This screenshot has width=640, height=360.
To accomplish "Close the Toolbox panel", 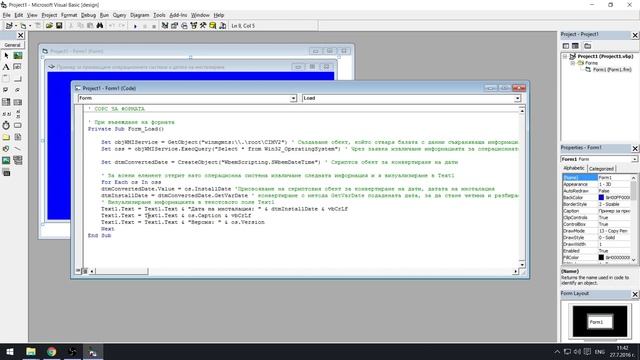I will click(x=20, y=36).
